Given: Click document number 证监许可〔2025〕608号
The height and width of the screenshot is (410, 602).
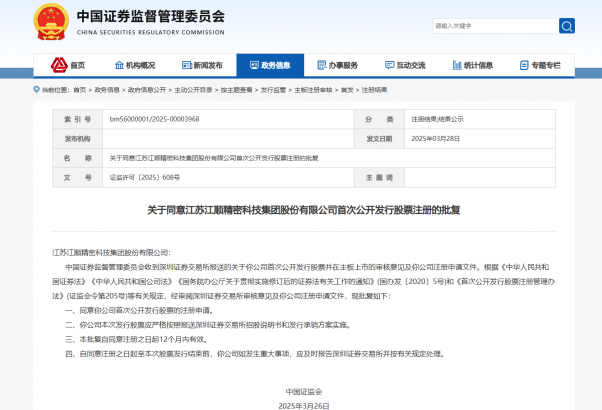Looking at the screenshot, I should pyautogui.click(x=145, y=177).
